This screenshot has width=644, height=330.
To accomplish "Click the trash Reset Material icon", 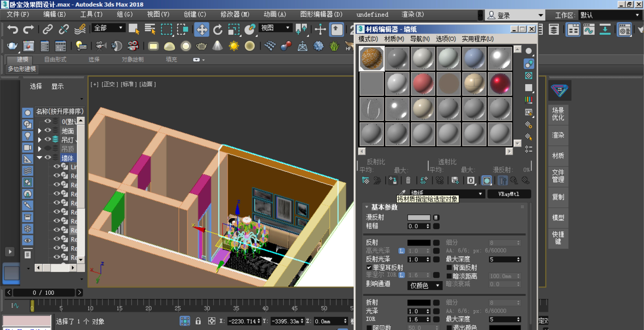I will pos(408,180).
